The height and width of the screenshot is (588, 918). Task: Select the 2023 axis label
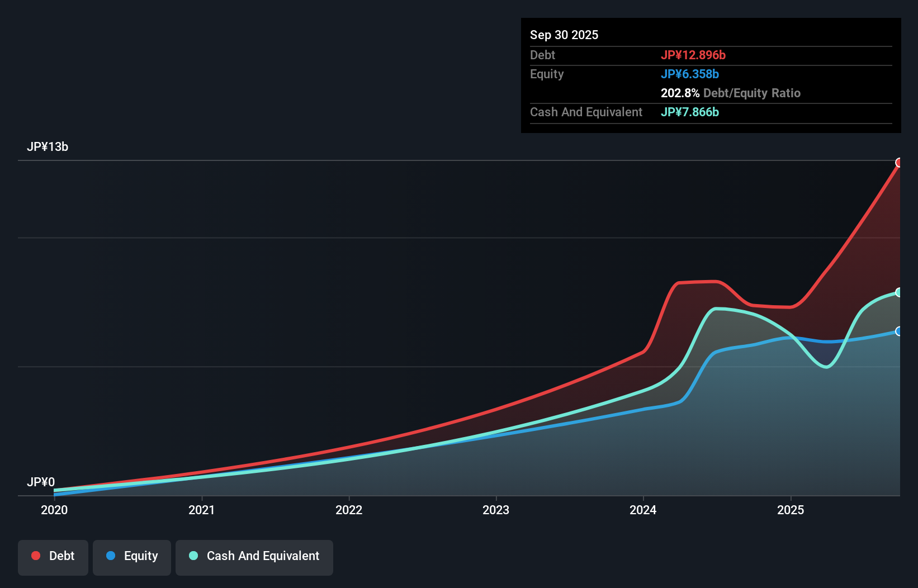(496, 510)
